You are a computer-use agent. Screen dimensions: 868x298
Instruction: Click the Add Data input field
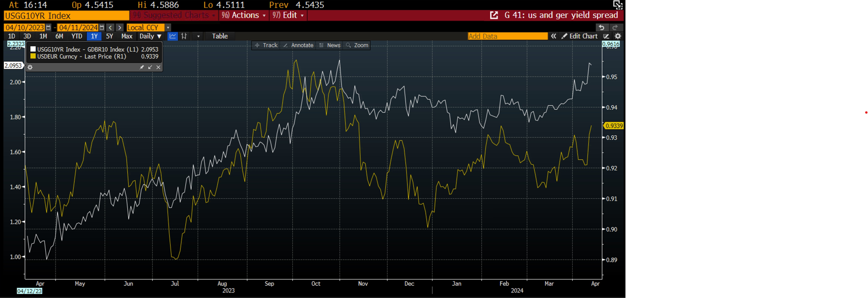click(x=507, y=36)
